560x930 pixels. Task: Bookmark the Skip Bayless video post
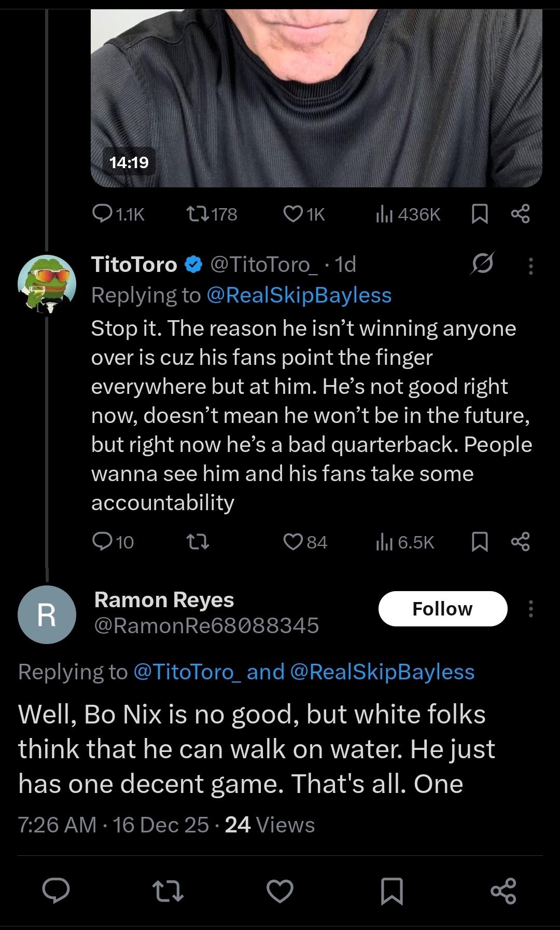[480, 213]
